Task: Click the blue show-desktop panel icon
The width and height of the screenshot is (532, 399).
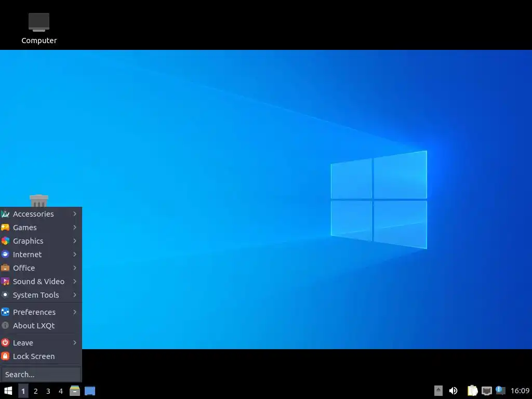Action: pos(90,391)
